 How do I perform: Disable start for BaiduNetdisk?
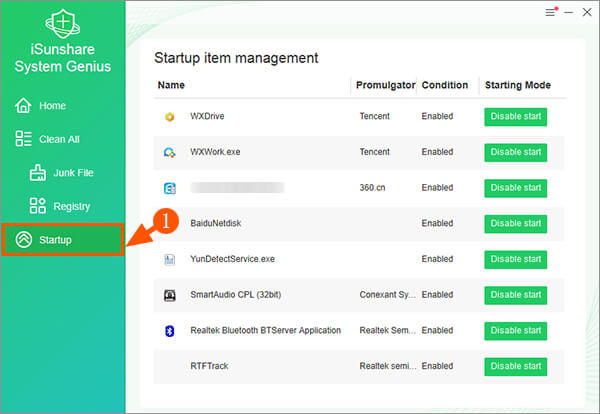click(516, 224)
